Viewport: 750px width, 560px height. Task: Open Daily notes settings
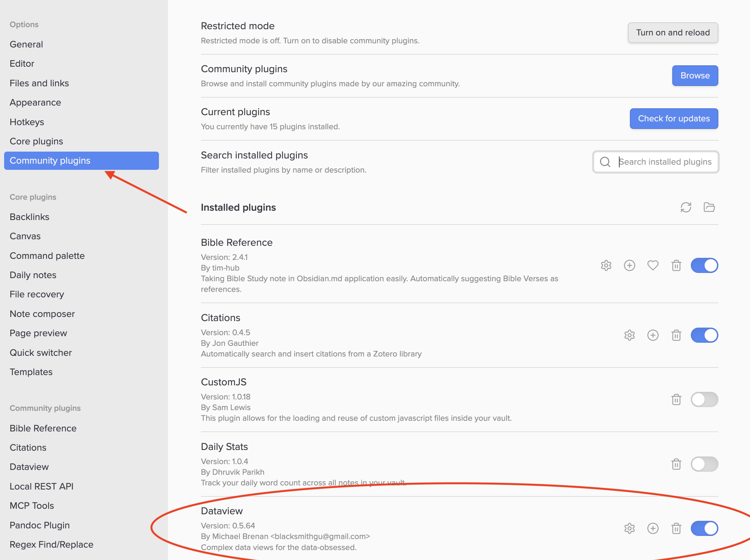[81, 275]
